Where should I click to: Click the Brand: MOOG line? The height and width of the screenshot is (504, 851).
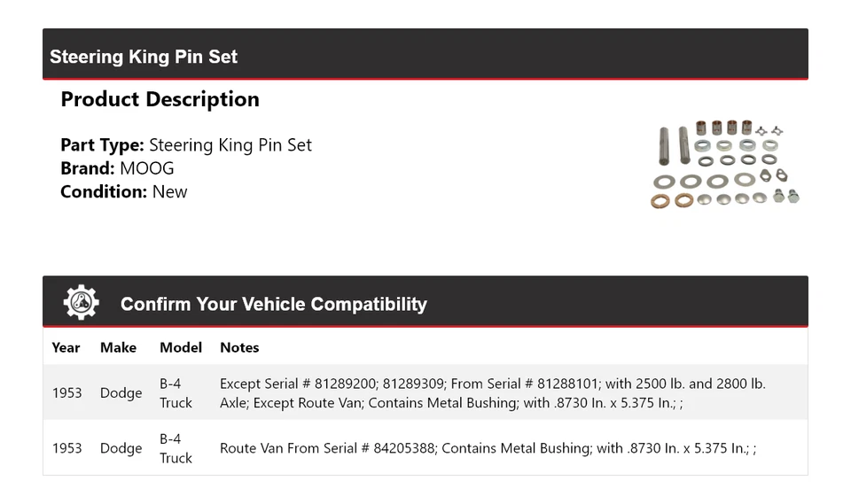click(117, 168)
